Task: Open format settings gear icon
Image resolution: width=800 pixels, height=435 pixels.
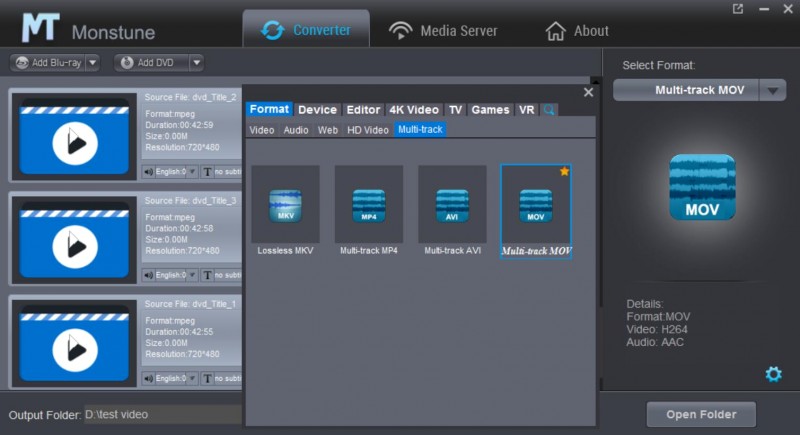Action: [x=773, y=374]
